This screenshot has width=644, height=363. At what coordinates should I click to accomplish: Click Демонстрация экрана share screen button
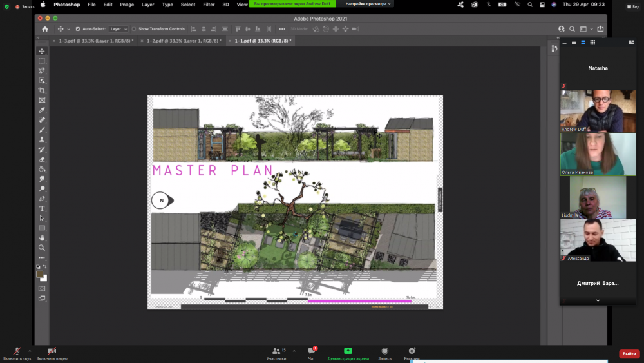click(x=348, y=353)
